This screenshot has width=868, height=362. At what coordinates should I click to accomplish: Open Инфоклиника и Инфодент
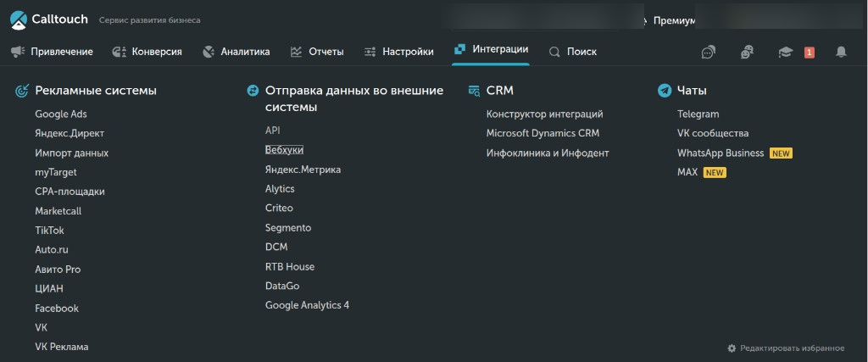[548, 153]
